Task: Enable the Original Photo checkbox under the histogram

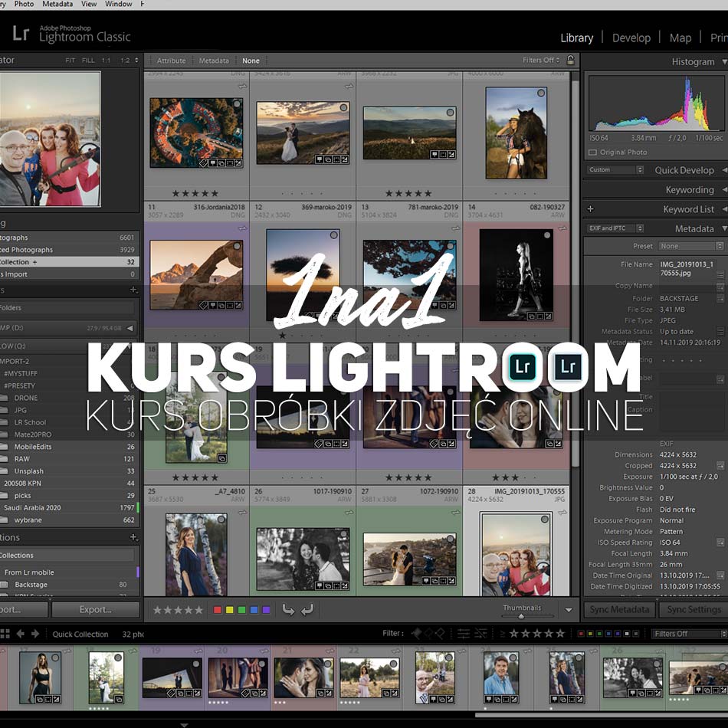Action: [x=592, y=152]
